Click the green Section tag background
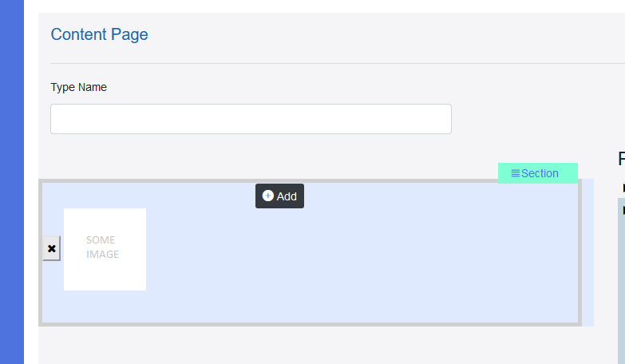Viewport: 625px width, 364px height. [538, 173]
